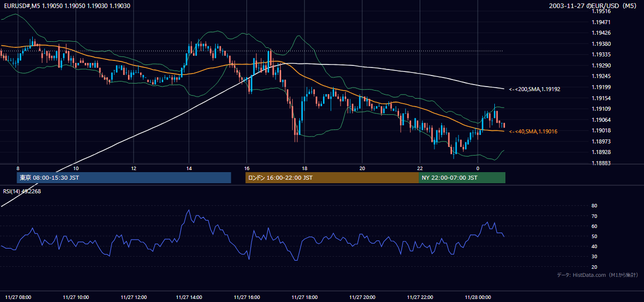This screenshot has height=302, width=644.
Task: Click price axis value 1.19380
Action: [601, 44]
